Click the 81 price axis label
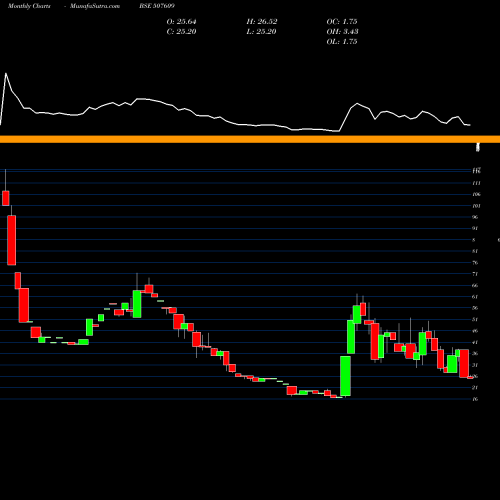This screenshot has width=500, height=500. (475, 251)
